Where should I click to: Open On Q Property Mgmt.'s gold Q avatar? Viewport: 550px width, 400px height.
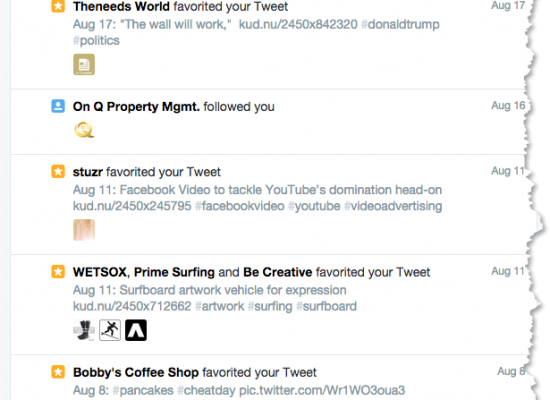[84, 129]
